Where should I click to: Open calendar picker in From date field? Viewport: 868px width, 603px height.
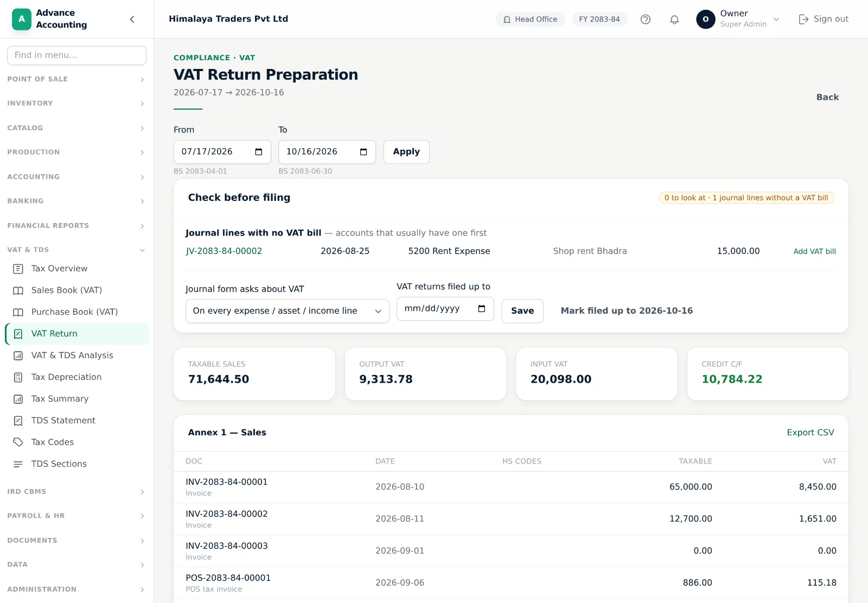pos(259,152)
